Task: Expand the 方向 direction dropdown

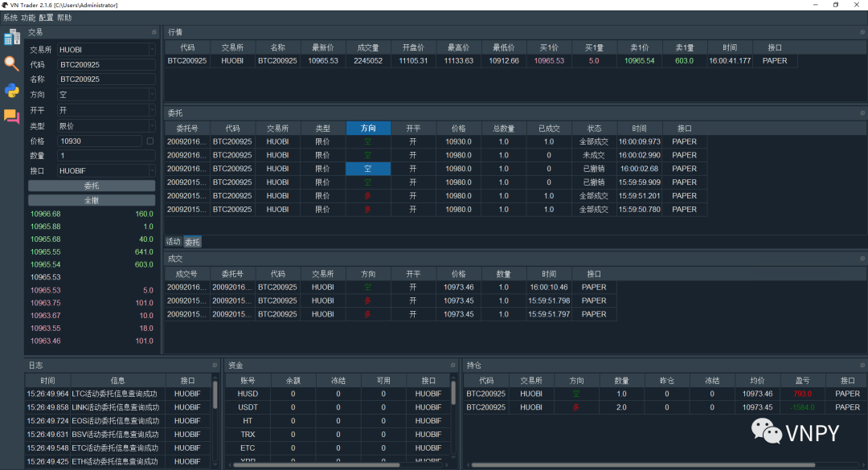Action: point(106,95)
